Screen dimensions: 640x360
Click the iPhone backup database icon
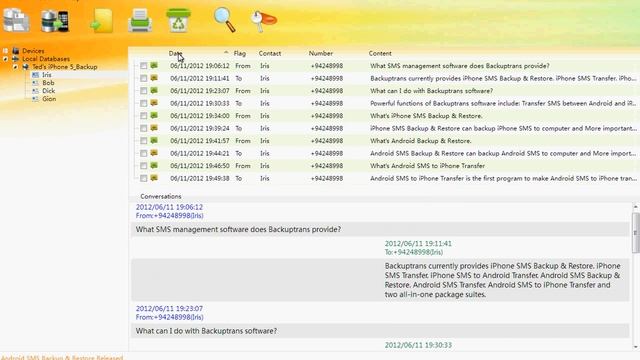26,67
